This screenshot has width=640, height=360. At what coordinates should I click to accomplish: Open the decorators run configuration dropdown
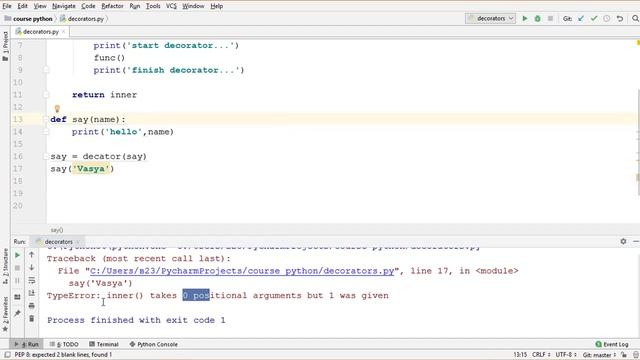point(490,18)
